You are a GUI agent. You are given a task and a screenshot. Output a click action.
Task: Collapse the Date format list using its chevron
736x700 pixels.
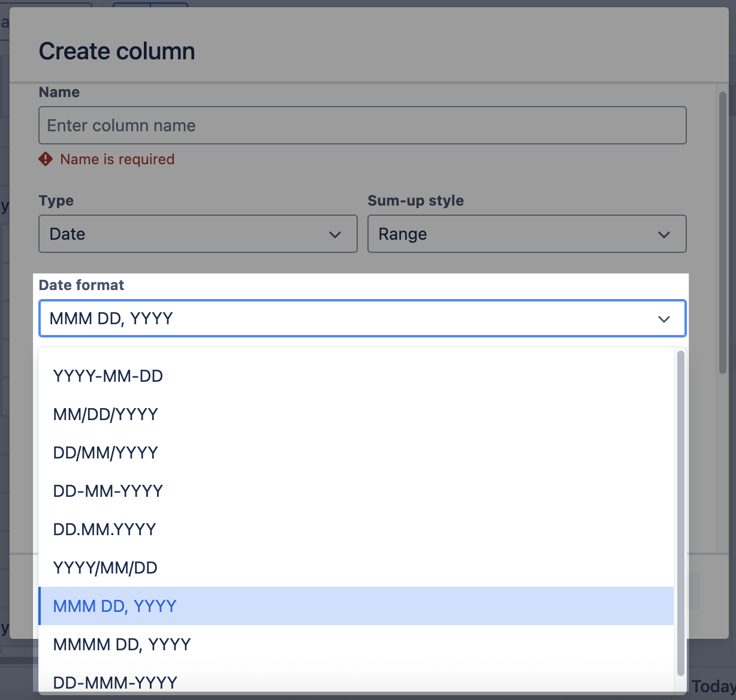(663, 319)
